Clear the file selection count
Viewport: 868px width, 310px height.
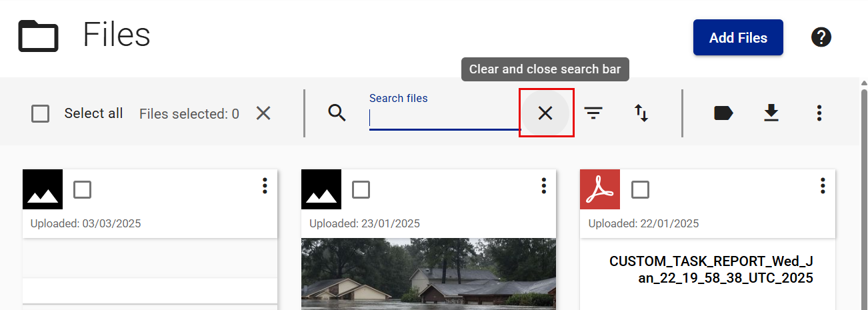pos(263,113)
